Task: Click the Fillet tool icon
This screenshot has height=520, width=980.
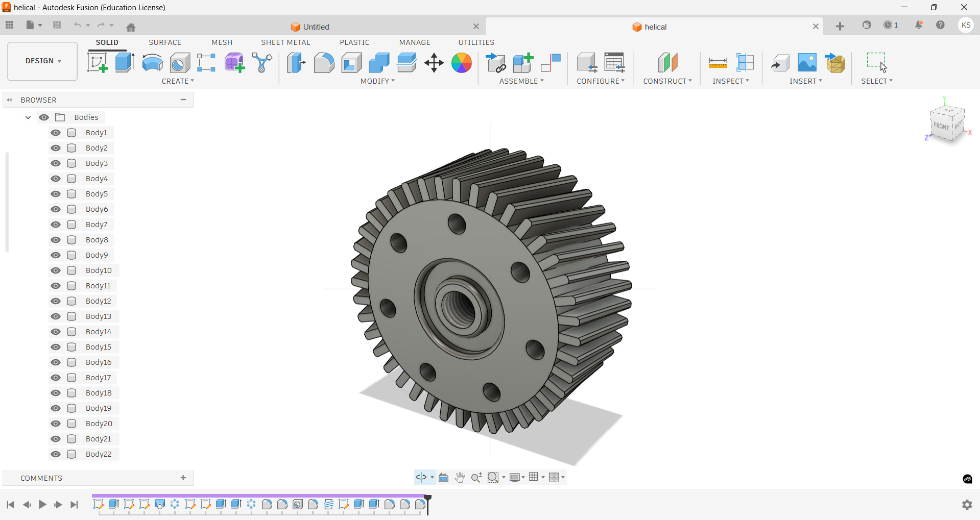Action: click(324, 63)
